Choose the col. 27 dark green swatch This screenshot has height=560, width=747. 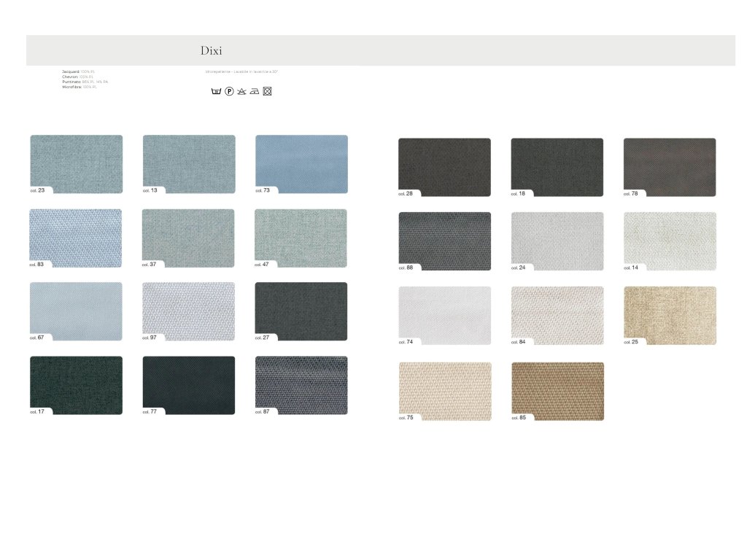(301, 311)
